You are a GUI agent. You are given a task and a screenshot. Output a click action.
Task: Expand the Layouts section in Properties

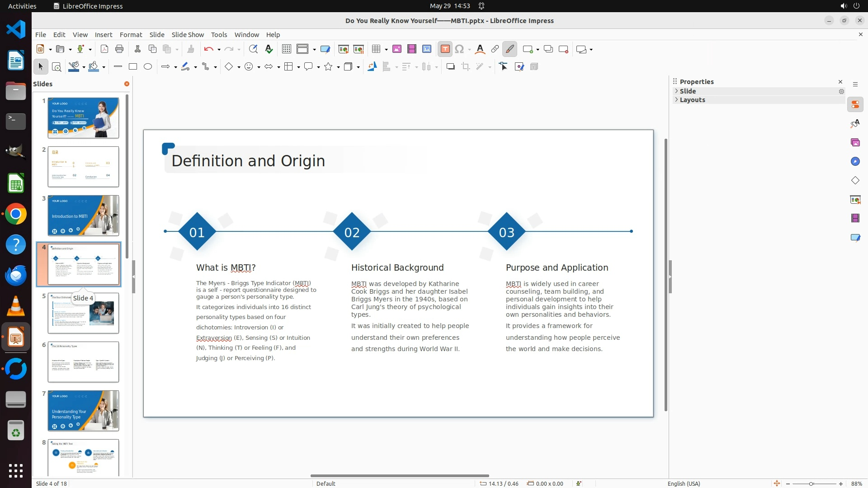692,100
